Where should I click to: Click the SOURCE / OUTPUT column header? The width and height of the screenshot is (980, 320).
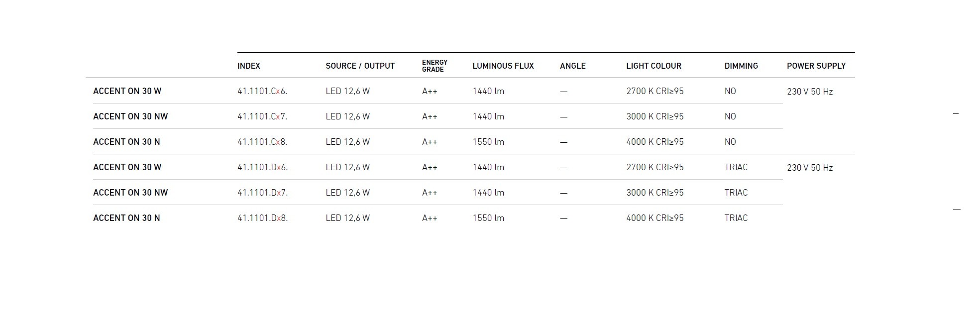(360, 66)
